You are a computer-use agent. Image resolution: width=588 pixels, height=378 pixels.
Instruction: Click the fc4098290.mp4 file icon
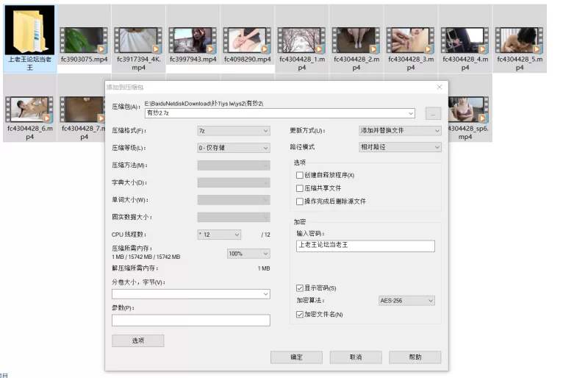click(x=247, y=40)
